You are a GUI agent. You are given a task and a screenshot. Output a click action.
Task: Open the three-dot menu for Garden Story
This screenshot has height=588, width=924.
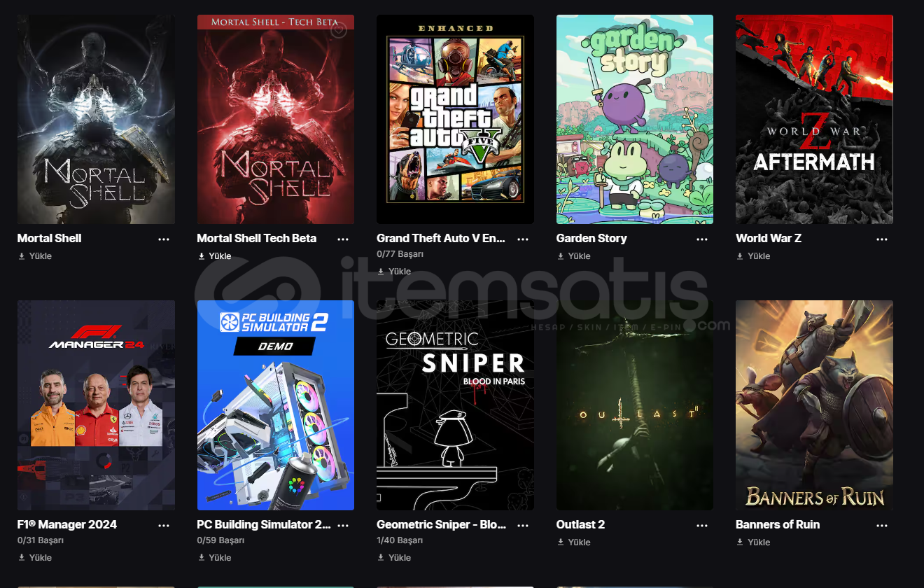tap(702, 239)
